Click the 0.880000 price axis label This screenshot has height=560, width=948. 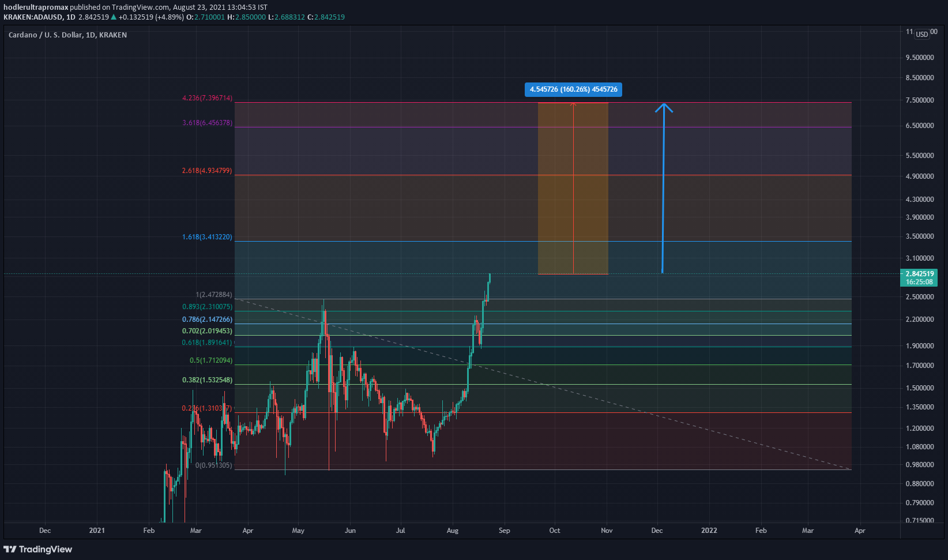[920, 484]
